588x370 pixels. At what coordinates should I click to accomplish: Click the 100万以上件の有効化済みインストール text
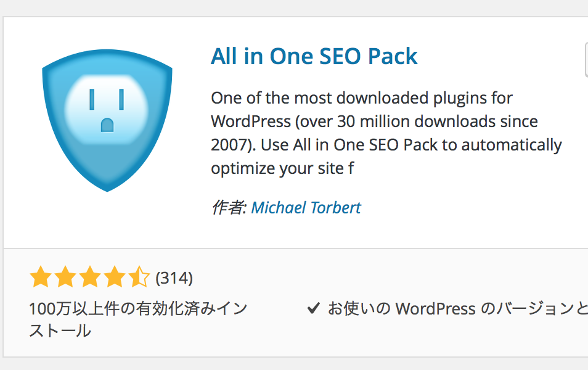point(138,308)
